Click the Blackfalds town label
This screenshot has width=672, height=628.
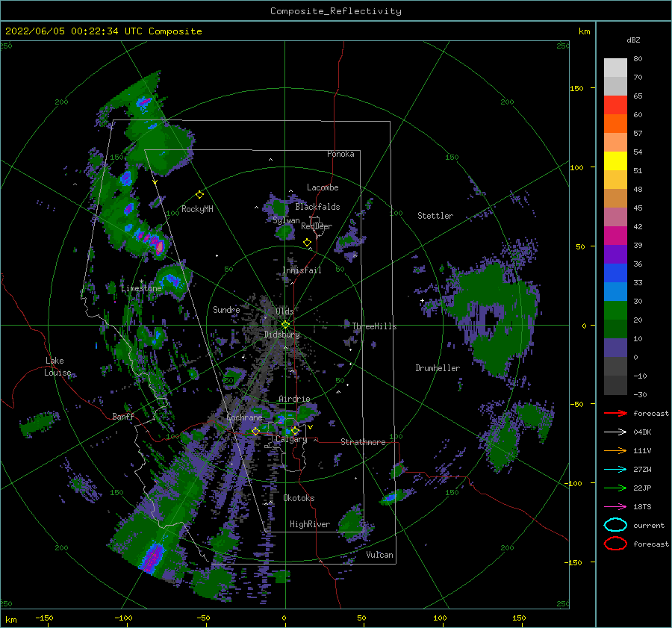(x=317, y=207)
